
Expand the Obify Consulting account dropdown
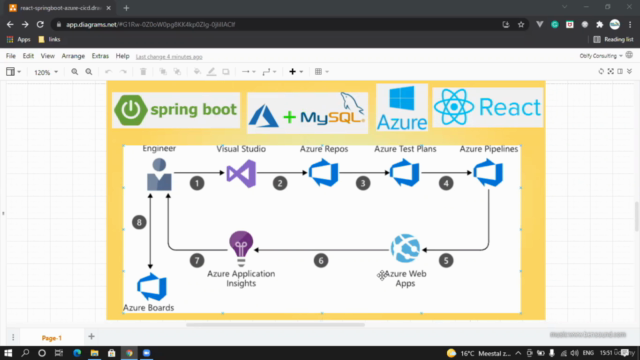pyautogui.click(x=601, y=56)
